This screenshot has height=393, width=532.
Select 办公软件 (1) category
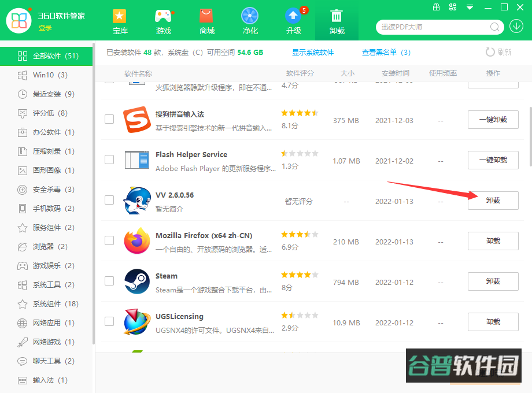point(46,132)
